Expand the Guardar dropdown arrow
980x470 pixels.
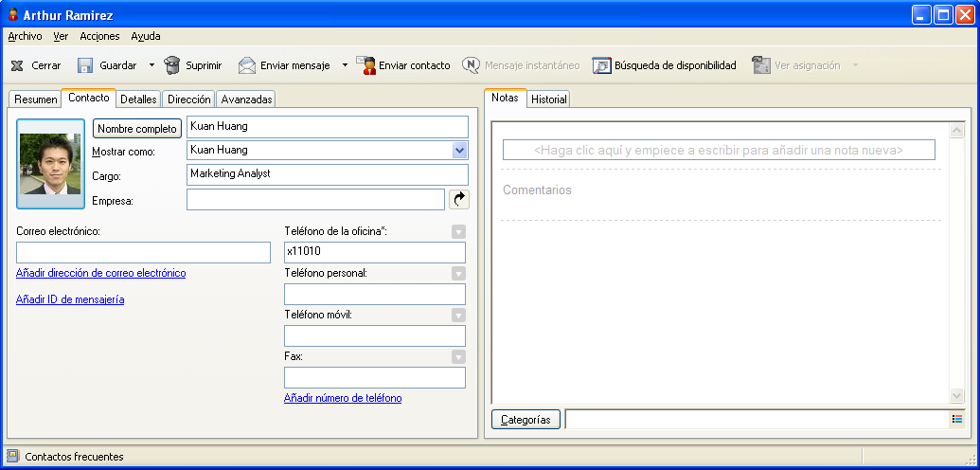(151, 65)
